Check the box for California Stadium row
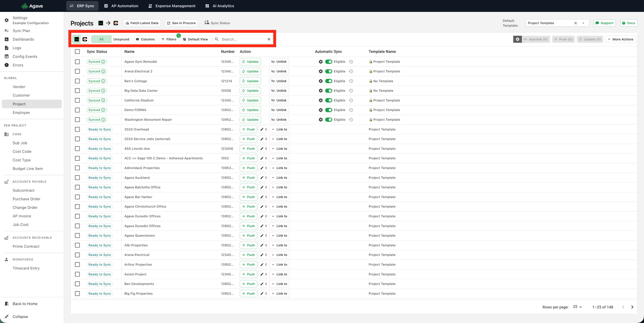The image size is (644, 323). 78,100
